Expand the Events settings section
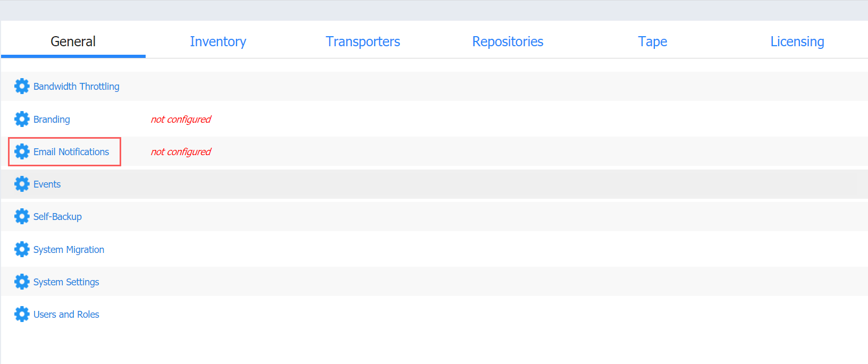The width and height of the screenshot is (868, 364). 434,184
